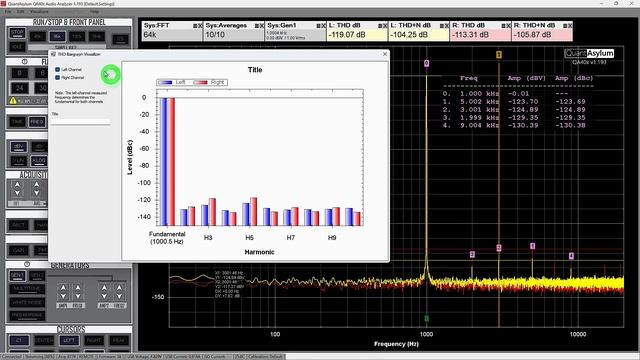Close the L: THD dB tile
The image size is (640, 360).
point(384,26)
